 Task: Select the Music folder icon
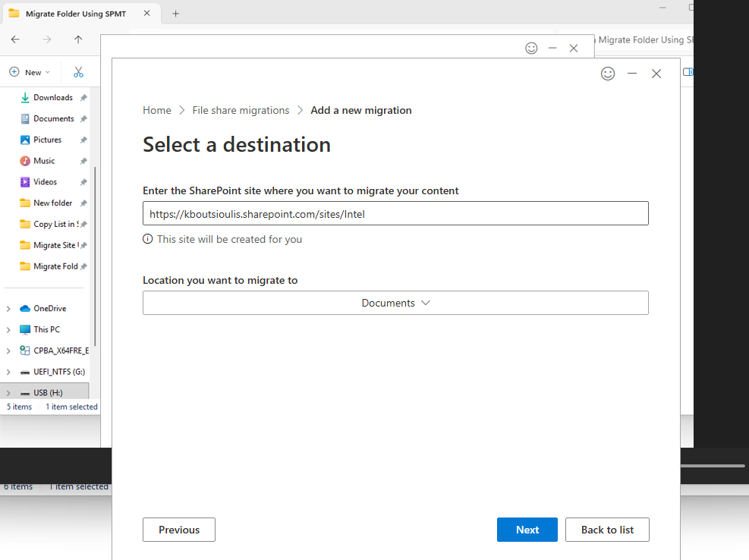[25, 161]
